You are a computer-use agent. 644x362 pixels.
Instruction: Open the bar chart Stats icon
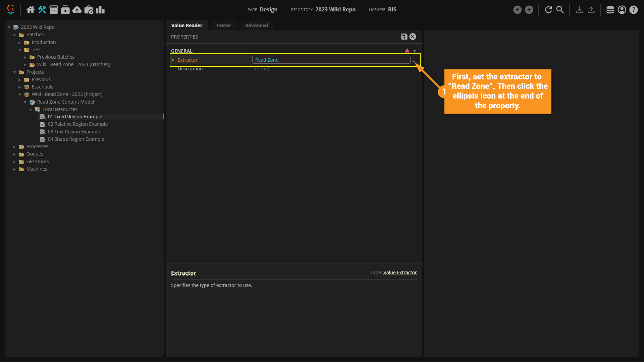click(100, 10)
